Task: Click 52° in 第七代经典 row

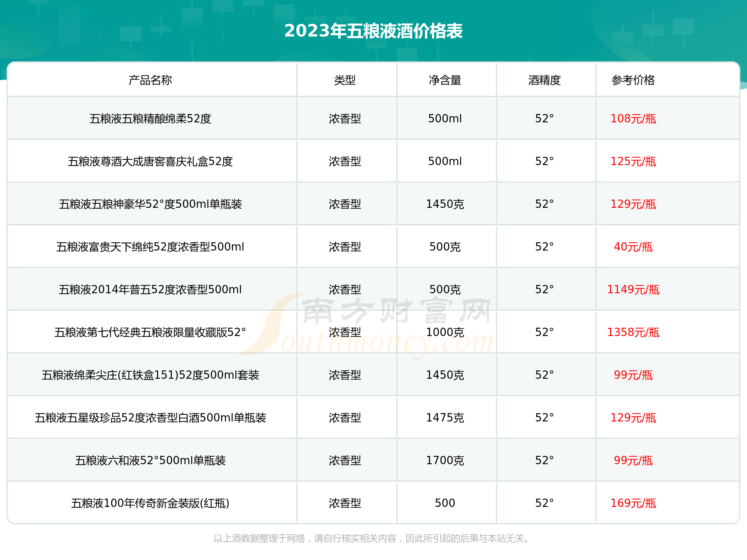Action: [x=544, y=332]
